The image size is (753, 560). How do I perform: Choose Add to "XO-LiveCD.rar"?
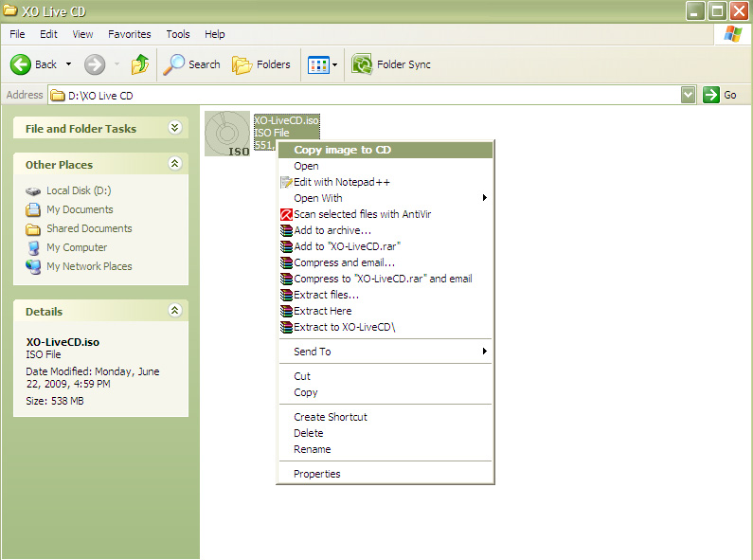(385, 246)
